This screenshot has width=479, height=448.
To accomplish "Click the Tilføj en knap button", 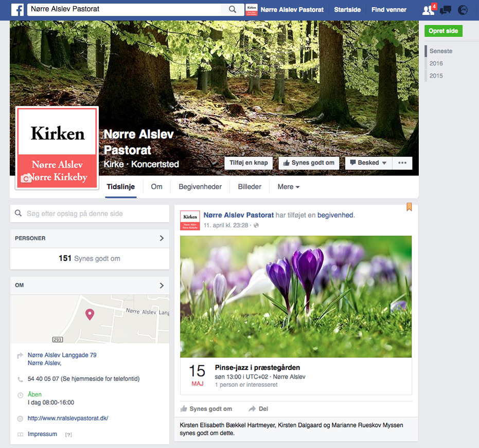I will coord(249,163).
